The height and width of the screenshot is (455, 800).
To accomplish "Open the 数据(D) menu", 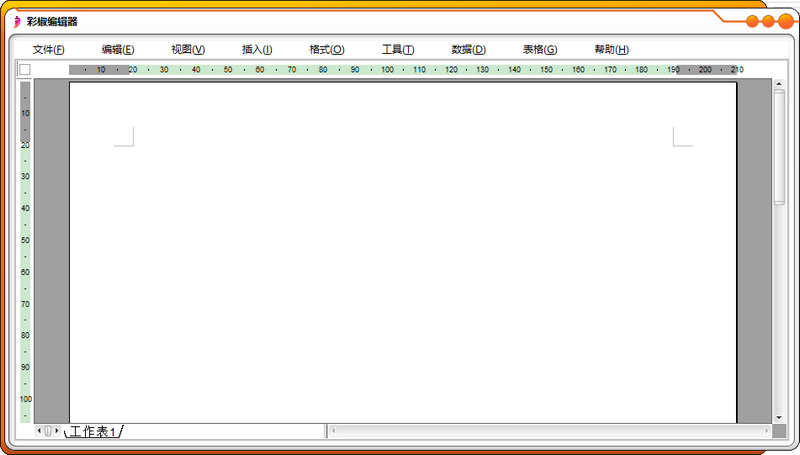I will (468, 49).
